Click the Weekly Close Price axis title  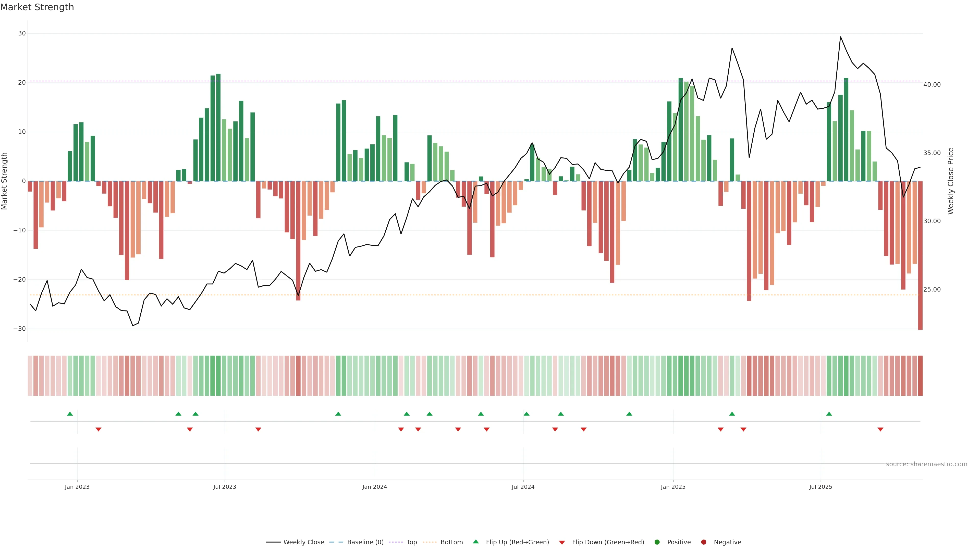[x=951, y=181]
